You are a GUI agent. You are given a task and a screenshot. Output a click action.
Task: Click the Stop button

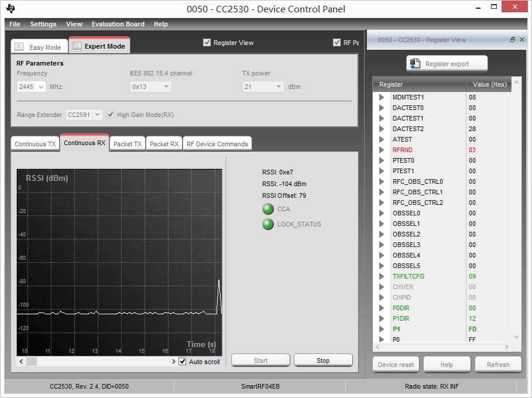click(x=323, y=361)
